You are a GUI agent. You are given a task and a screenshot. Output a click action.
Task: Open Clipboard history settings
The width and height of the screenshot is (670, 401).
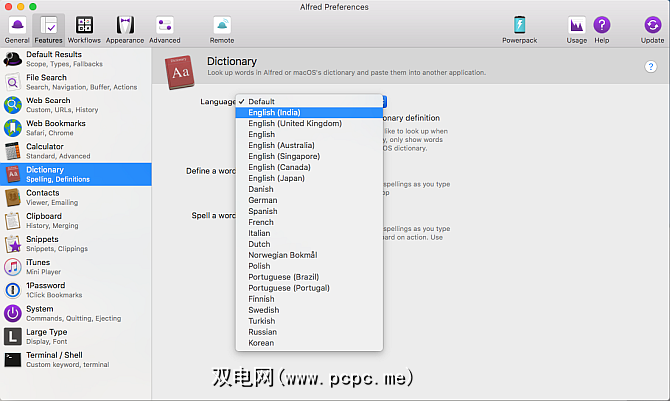click(76, 221)
